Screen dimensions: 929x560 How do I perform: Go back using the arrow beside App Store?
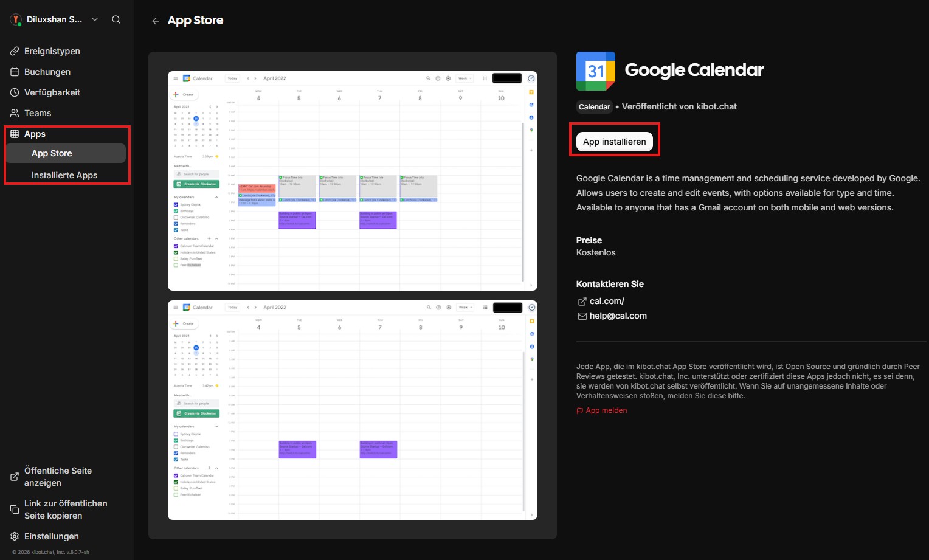click(156, 21)
